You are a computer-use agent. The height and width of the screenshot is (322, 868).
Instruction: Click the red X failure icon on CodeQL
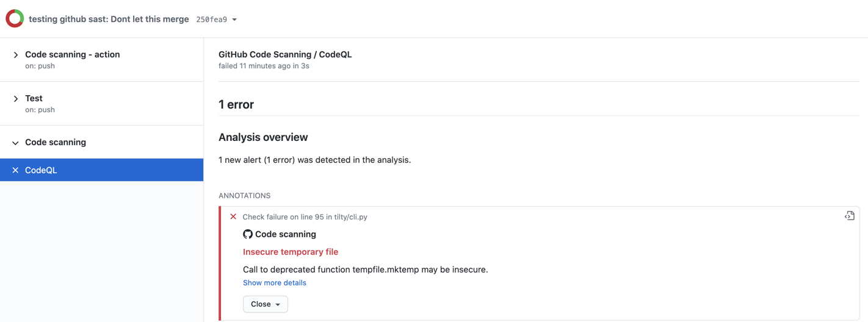[15, 170]
